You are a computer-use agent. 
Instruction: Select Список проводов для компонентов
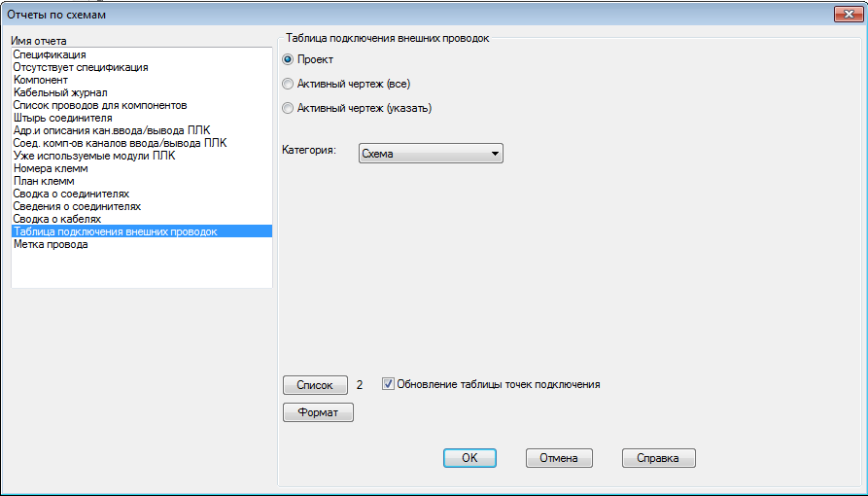pyautogui.click(x=100, y=105)
